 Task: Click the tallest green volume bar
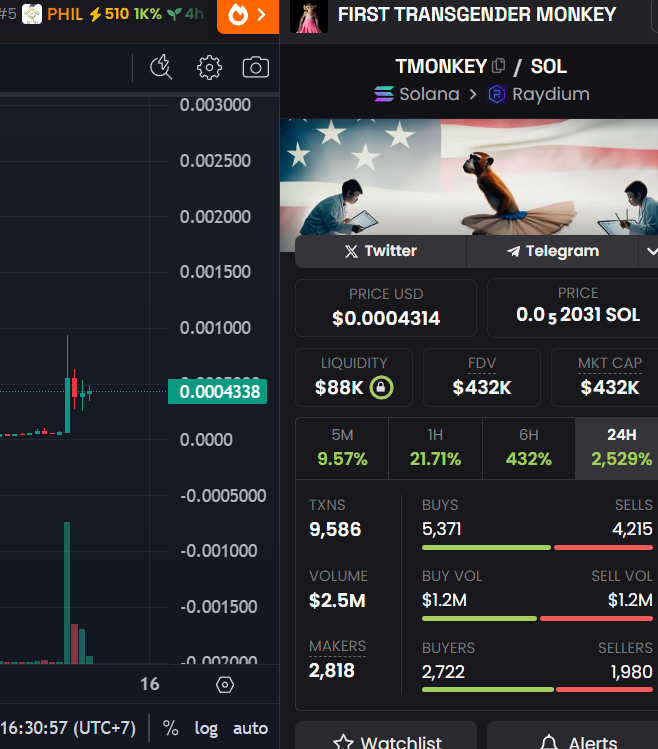pyautogui.click(x=67, y=593)
